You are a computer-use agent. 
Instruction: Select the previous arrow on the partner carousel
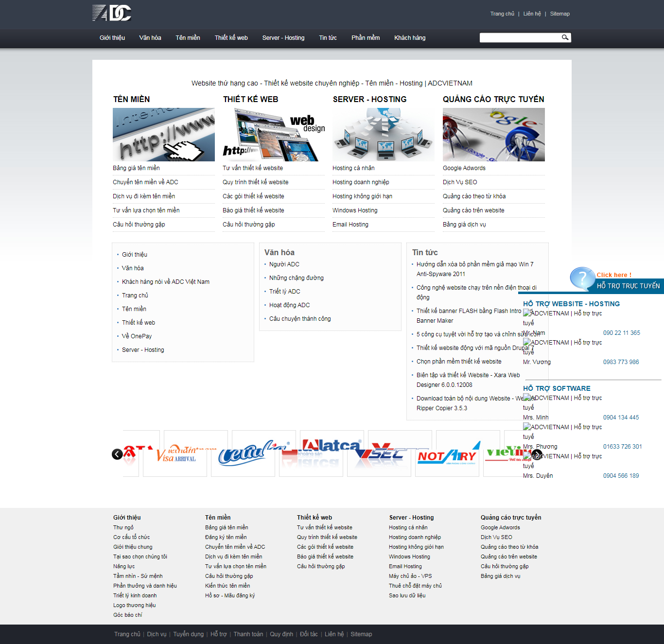(x=117, y=454)
